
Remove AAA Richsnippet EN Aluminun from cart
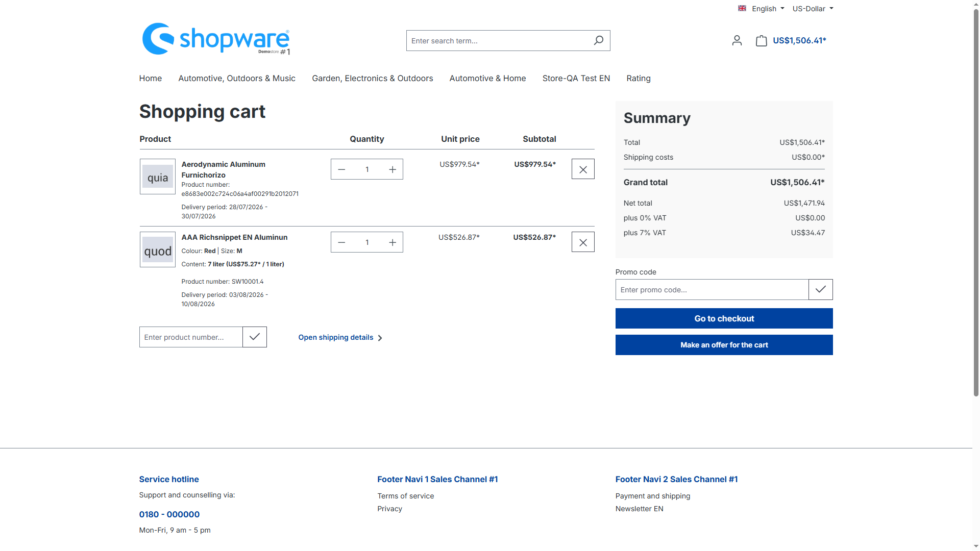point(583,242)
